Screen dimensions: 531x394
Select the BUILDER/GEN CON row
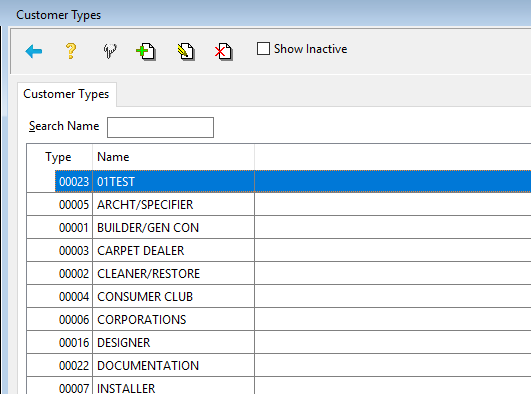click(x=279, y=227)
